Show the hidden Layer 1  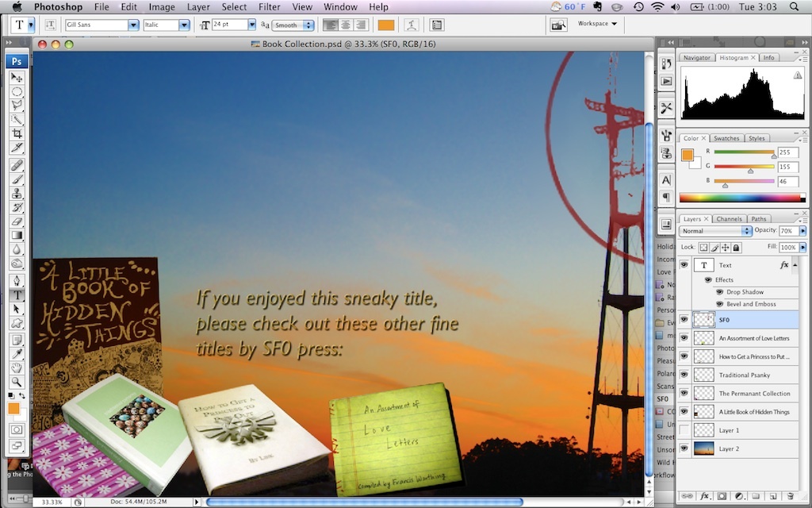coord(684,430)
